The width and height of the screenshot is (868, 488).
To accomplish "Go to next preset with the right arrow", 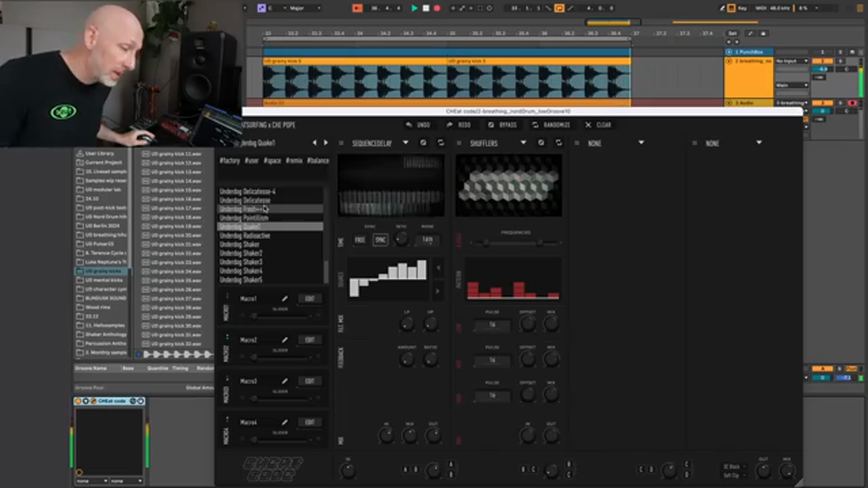I will (x=325, y=143).
